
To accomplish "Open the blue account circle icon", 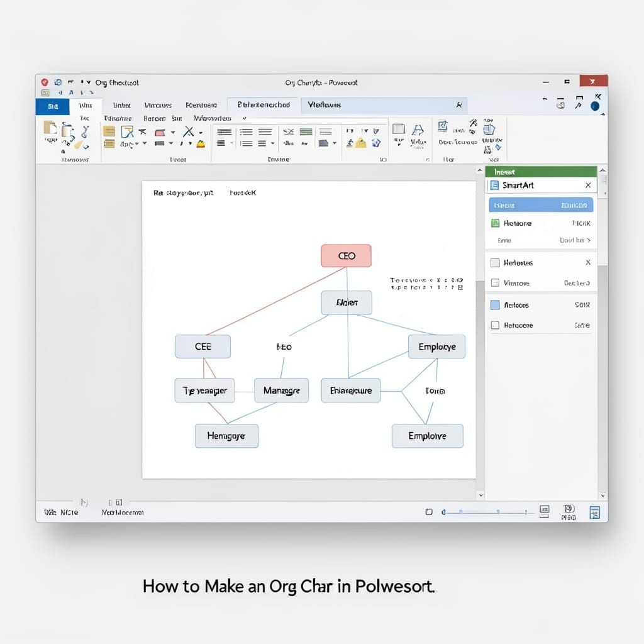I will tap(595, 106).
